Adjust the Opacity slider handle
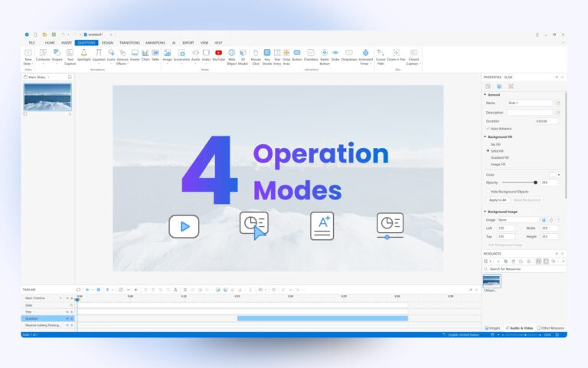This screenshot has height=368, width=588. (x=535, y=182)
